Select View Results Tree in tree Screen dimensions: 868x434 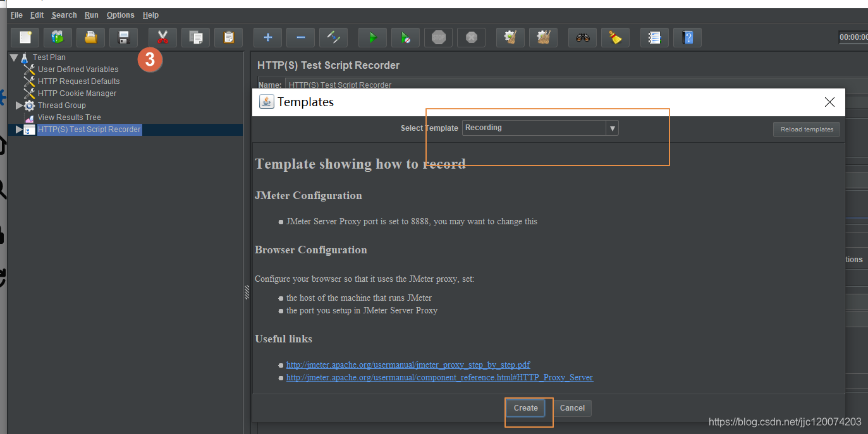(x=69, y=118)
